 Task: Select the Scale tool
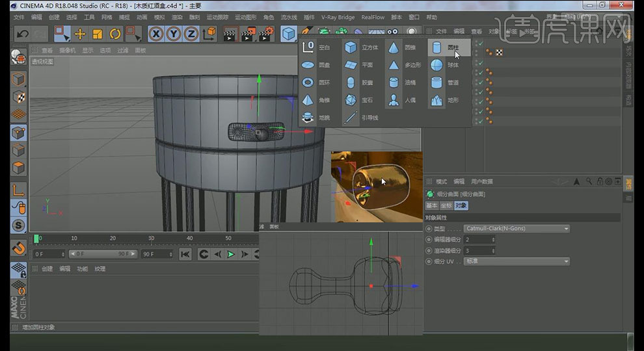coord(98,34)
